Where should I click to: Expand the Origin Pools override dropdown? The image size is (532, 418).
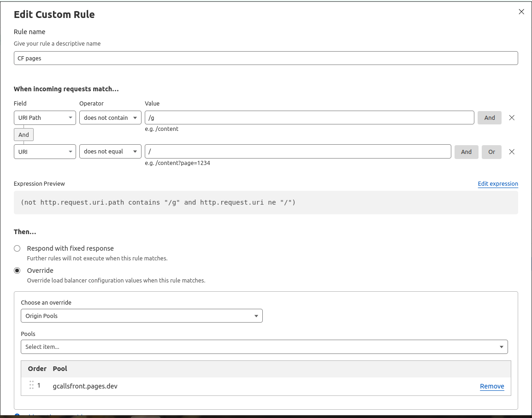[x=142, y=316]
